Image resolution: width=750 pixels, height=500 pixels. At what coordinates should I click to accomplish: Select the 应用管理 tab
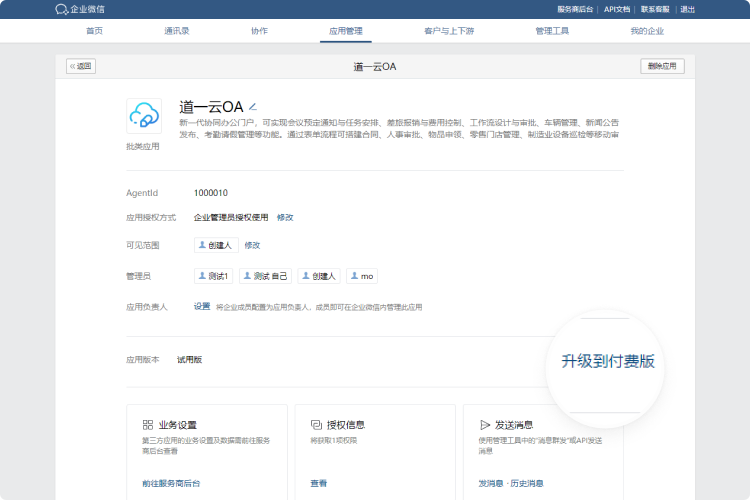[x=346, y=31]
